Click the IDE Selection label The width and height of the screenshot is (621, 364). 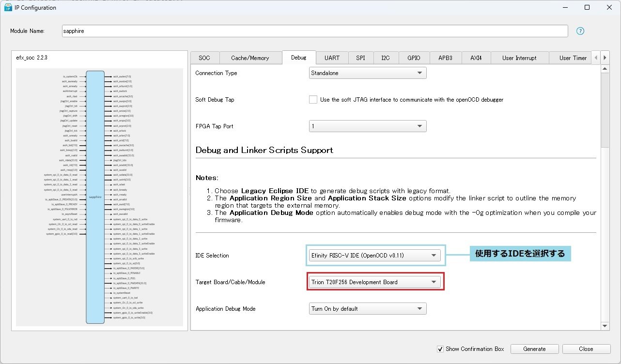212,256
